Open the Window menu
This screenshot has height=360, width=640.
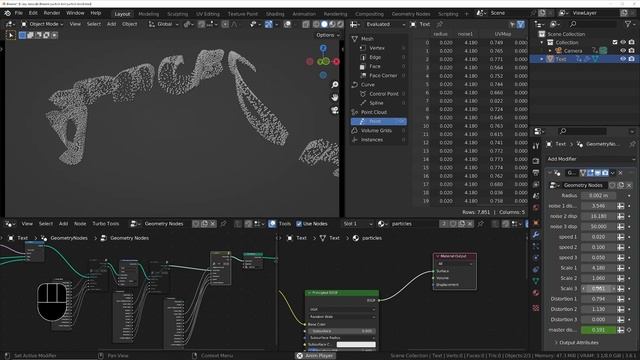[75, 13]
